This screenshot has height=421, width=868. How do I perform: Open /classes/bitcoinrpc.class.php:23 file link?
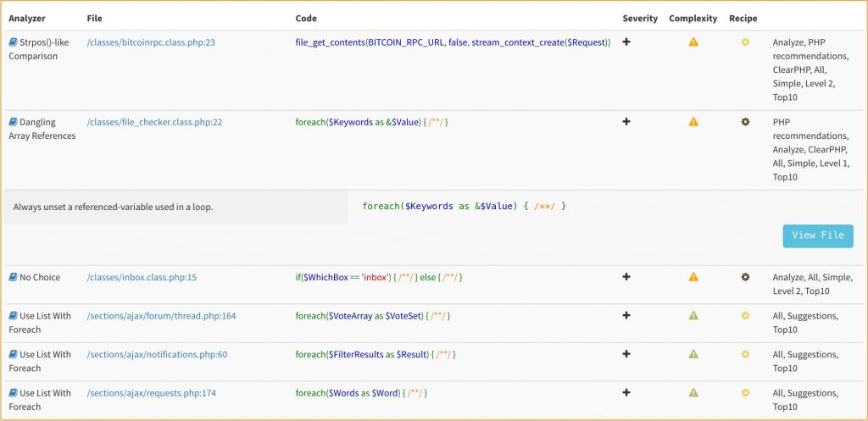click(x=151, y=42)
